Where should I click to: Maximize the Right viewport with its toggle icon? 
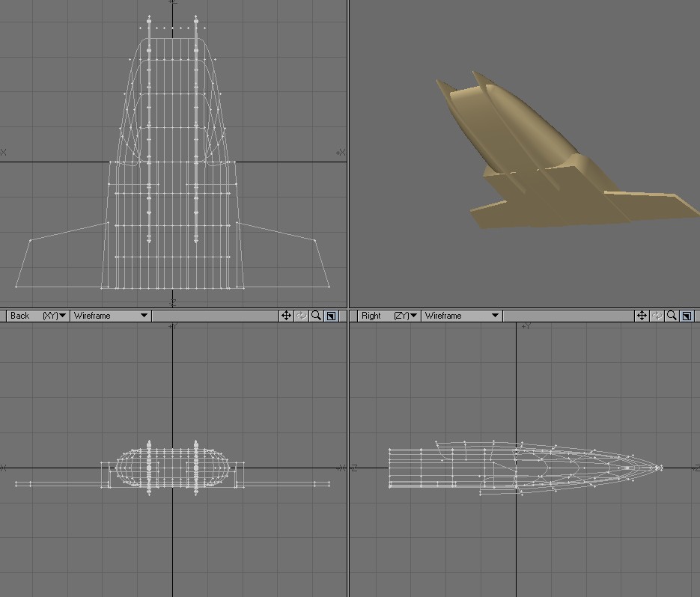tap(687, 316)
